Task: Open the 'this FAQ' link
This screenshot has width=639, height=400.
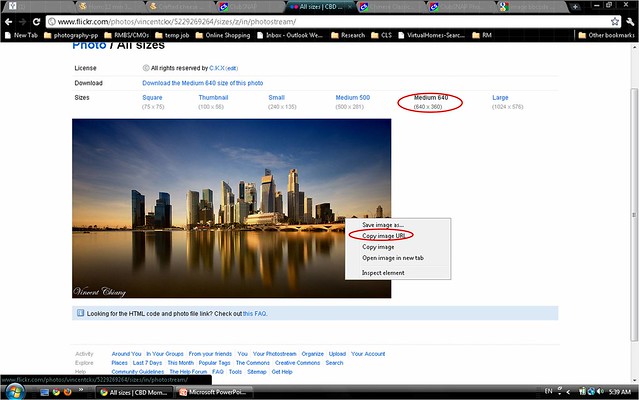Action: click(x=255, y=314)
